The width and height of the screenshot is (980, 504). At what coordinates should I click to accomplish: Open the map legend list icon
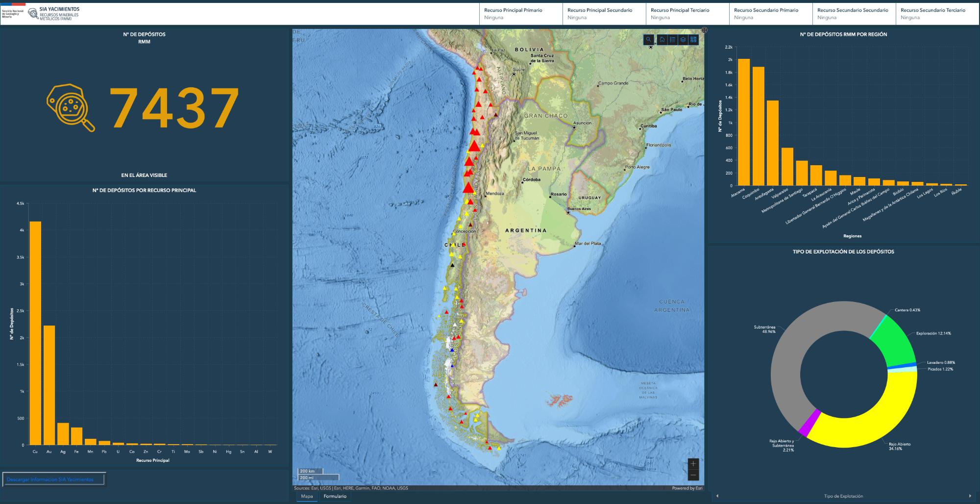coord(672,40)
